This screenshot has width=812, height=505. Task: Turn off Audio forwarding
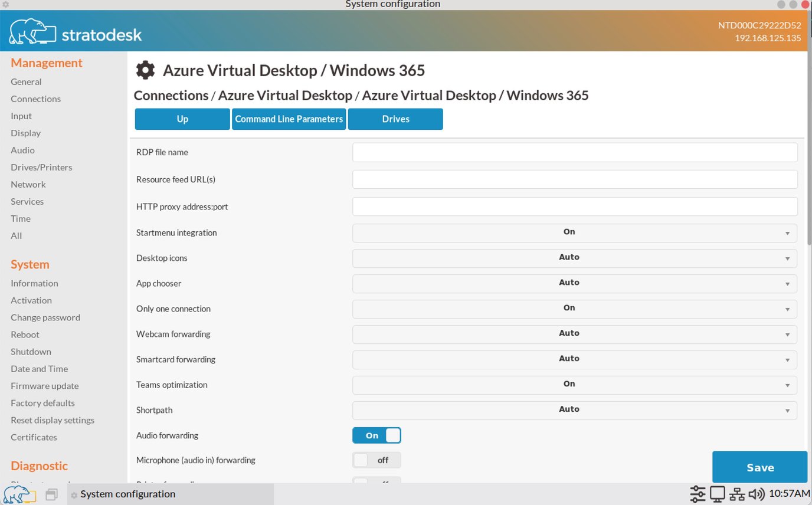(376, 435)
